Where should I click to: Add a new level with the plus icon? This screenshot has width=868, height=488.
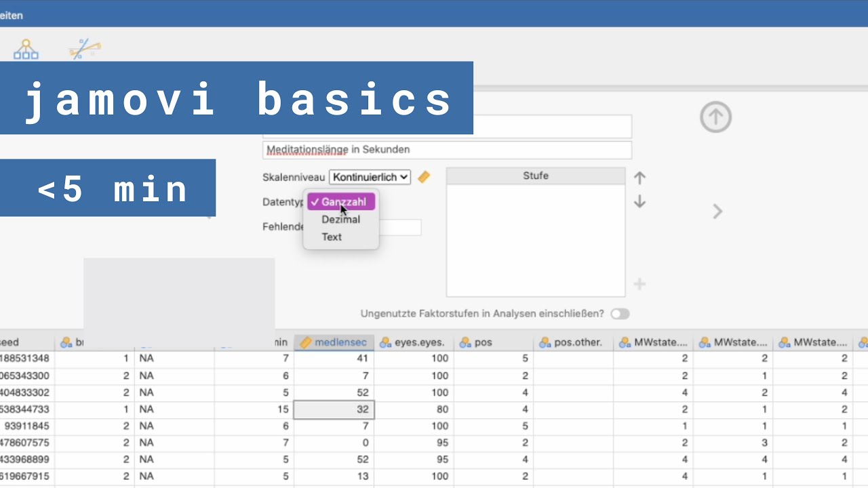[x=639, y=284]
